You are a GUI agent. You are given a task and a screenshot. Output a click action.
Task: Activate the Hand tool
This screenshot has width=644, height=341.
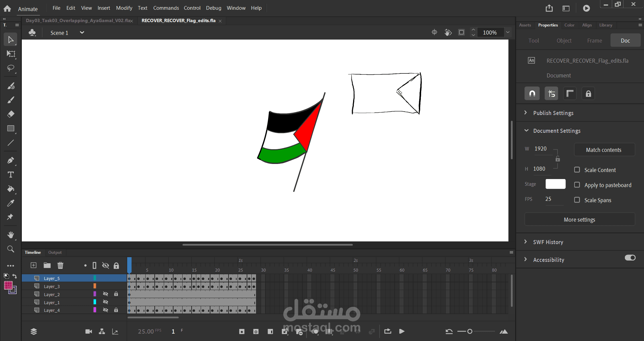[11, 235]
